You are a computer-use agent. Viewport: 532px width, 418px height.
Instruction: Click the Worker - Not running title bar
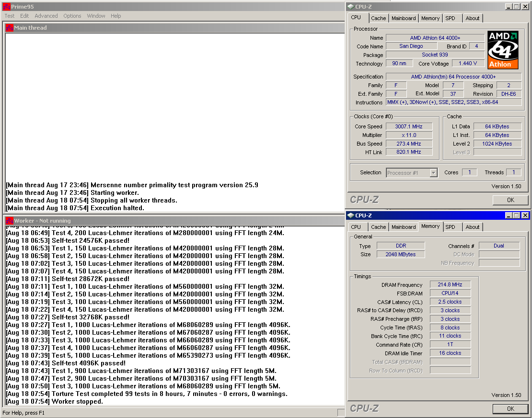[175, 221]
